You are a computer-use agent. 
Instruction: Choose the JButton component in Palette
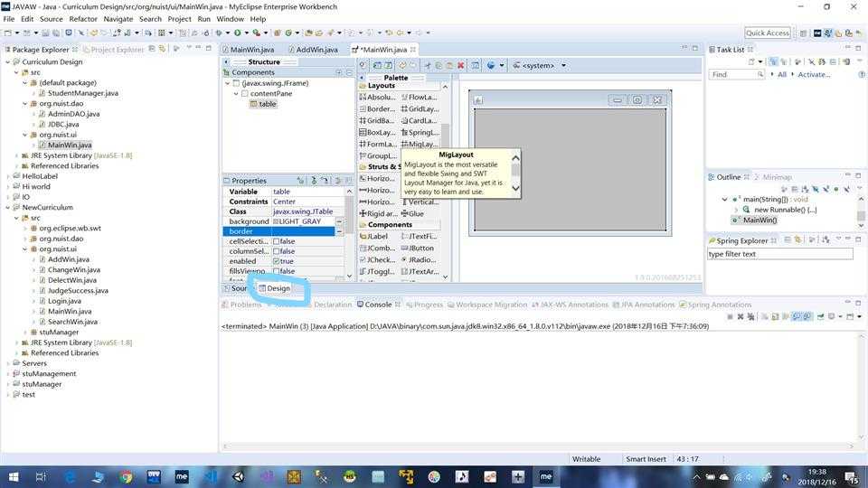[x=418, y=248]
